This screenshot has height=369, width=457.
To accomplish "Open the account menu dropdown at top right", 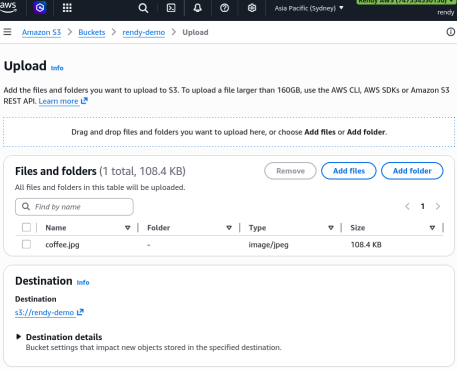I will point(406,2).
